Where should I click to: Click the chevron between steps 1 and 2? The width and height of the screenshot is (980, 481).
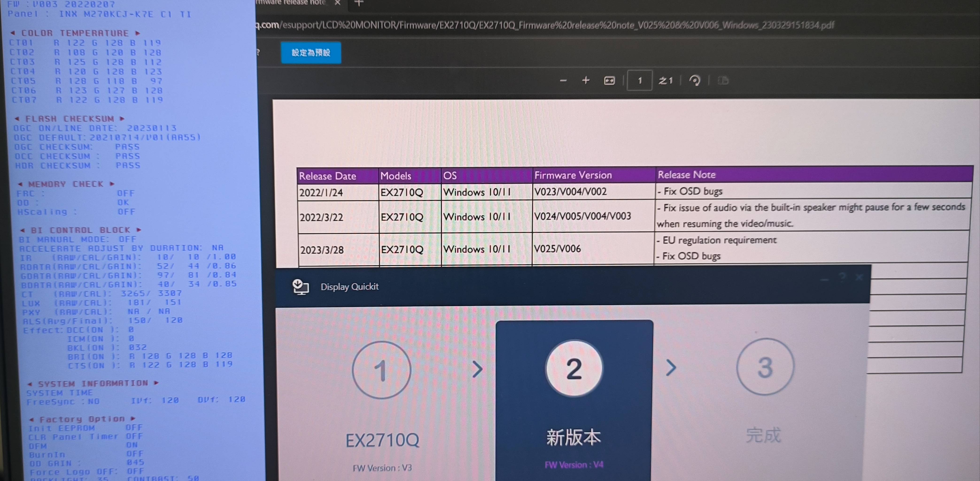coord(477,369)
